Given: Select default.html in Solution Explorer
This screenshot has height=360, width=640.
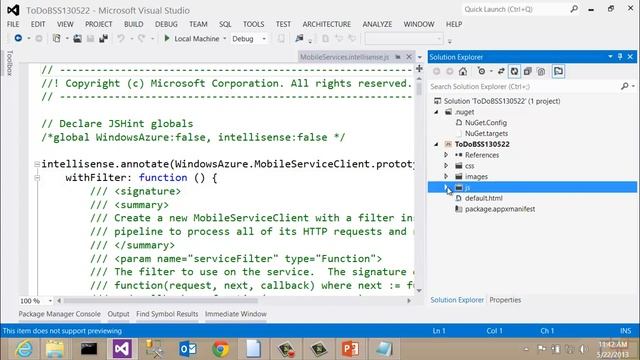Looking at the screenshot, I should click(484, 198).
